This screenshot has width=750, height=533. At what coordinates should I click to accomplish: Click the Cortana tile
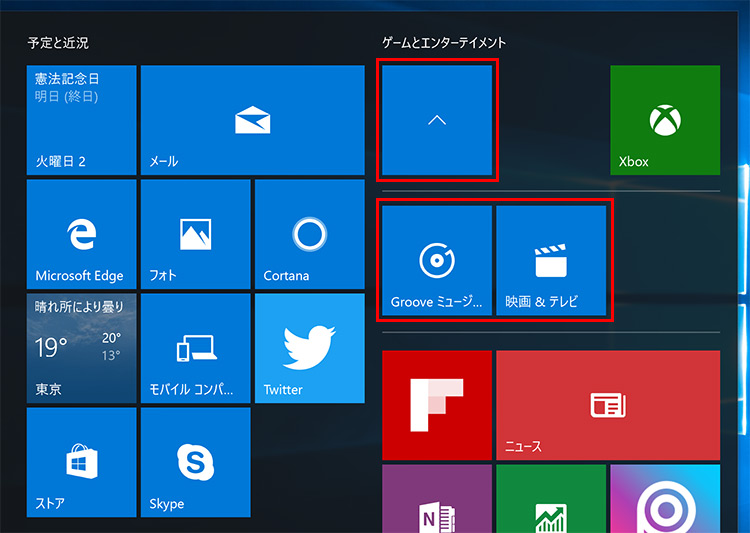tap(309, 234)
